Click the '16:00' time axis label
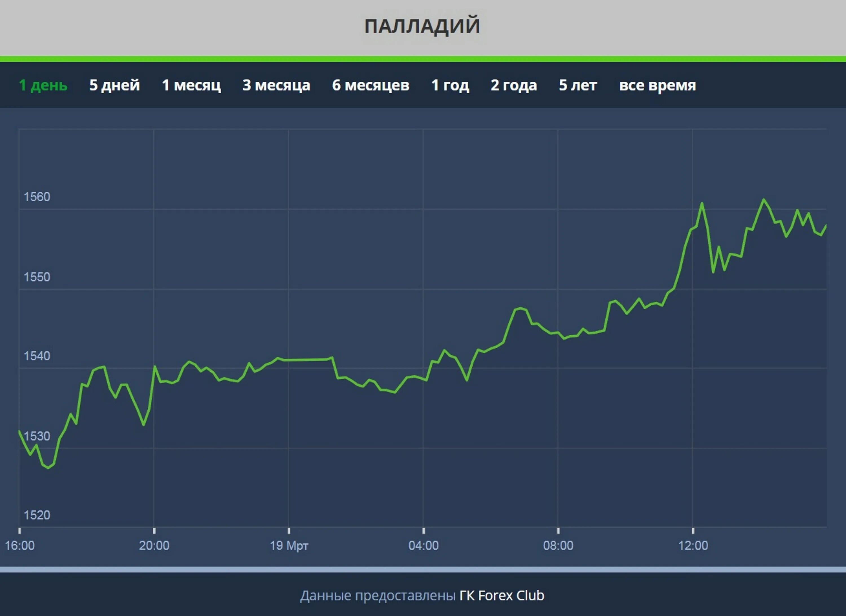This screenshot has width=846, height=616. (19, 545)
